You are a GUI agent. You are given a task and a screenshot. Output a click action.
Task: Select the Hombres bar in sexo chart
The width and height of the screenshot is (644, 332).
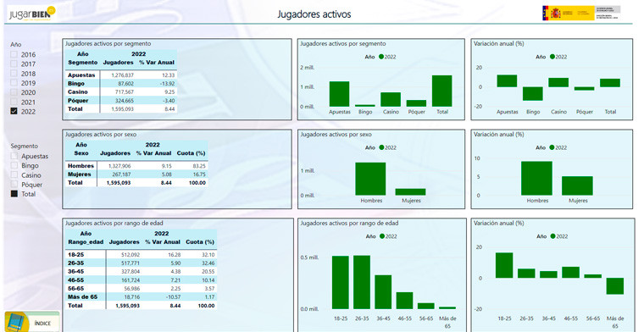click(370, 179)
